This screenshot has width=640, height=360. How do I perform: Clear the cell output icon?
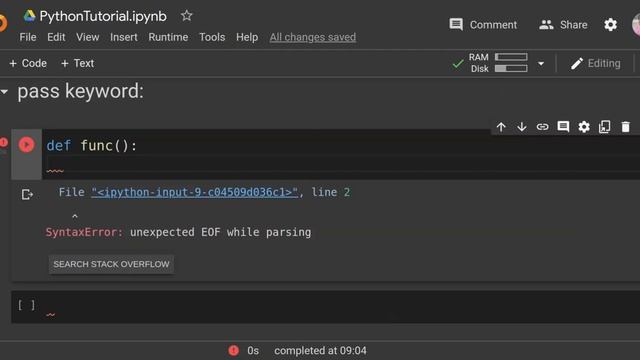coord(27,194)
